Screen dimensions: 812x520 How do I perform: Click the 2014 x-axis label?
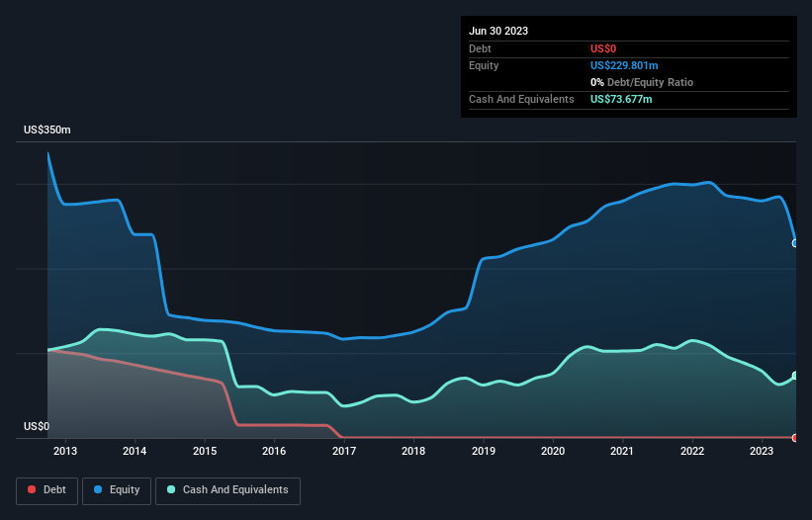tap(135, 451)
